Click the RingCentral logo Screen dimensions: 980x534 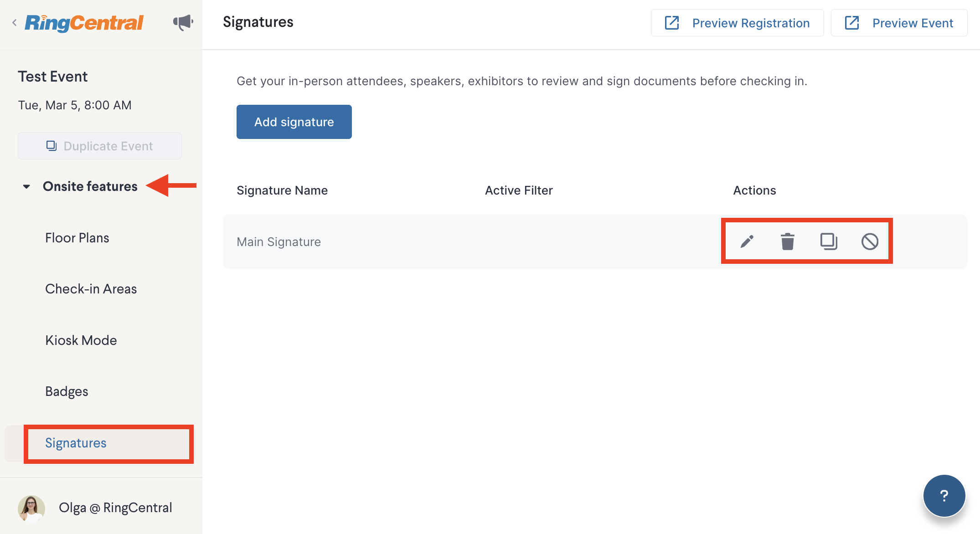[84, 23]
